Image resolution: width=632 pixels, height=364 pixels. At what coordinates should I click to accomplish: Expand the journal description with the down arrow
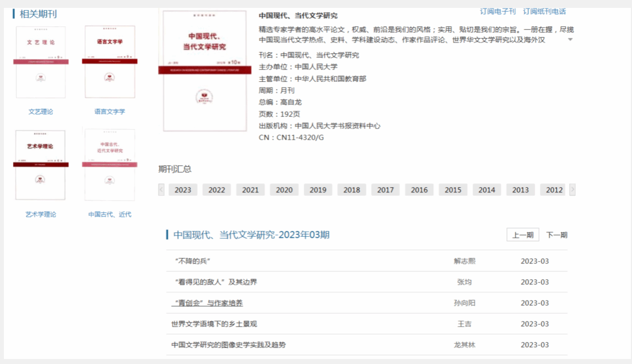pyautogui.click(x=570, y=40)
